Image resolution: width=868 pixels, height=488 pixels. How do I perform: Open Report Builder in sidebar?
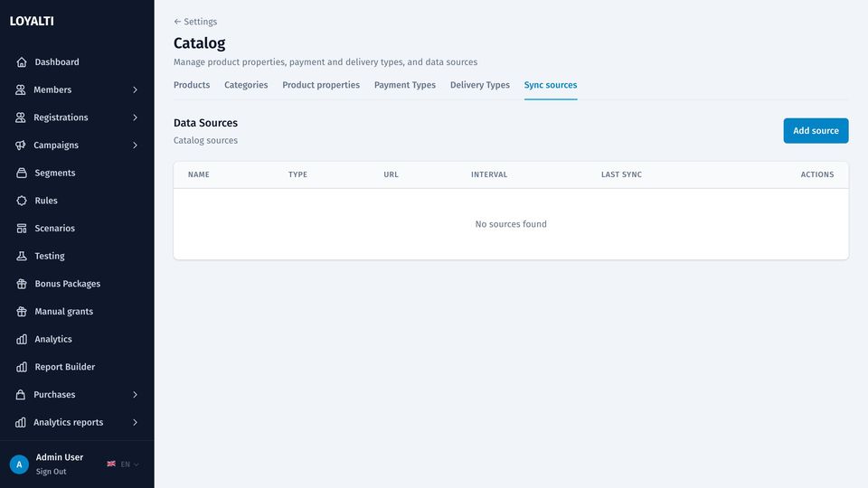pos(65,367)
